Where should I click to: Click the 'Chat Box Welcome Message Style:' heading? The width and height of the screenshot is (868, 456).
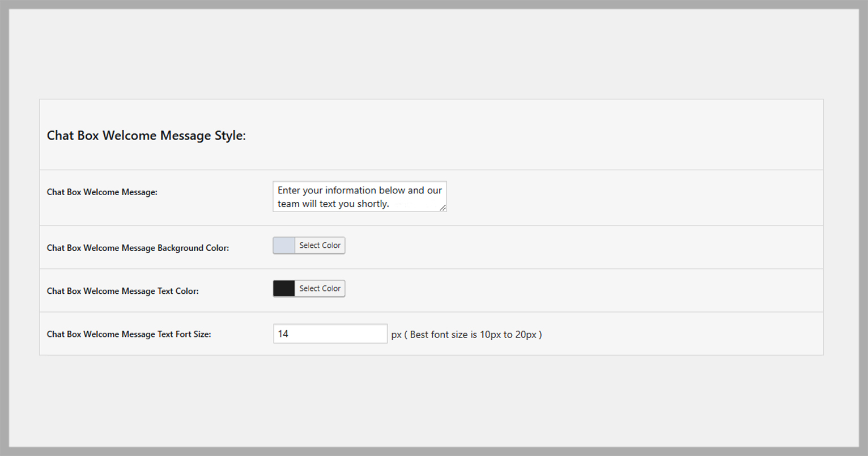pos(146,136)
